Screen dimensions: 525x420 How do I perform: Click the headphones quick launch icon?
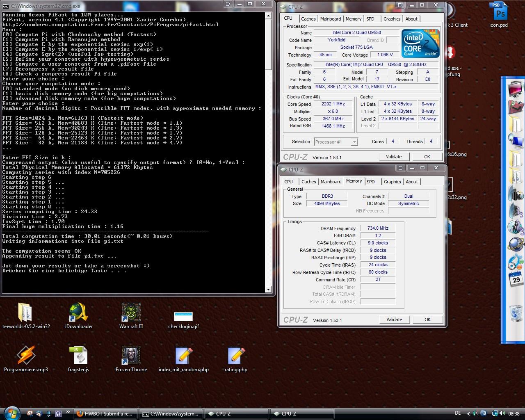58,413
